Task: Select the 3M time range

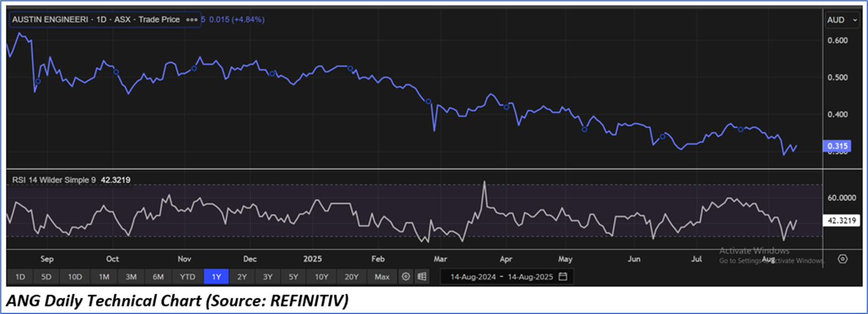Action: pos(131,277)
